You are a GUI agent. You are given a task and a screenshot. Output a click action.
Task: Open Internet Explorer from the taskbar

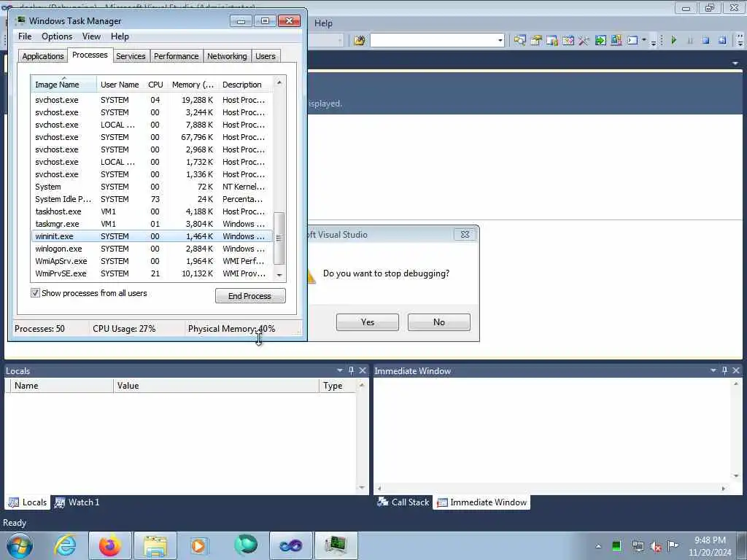[x=65, y=545]
